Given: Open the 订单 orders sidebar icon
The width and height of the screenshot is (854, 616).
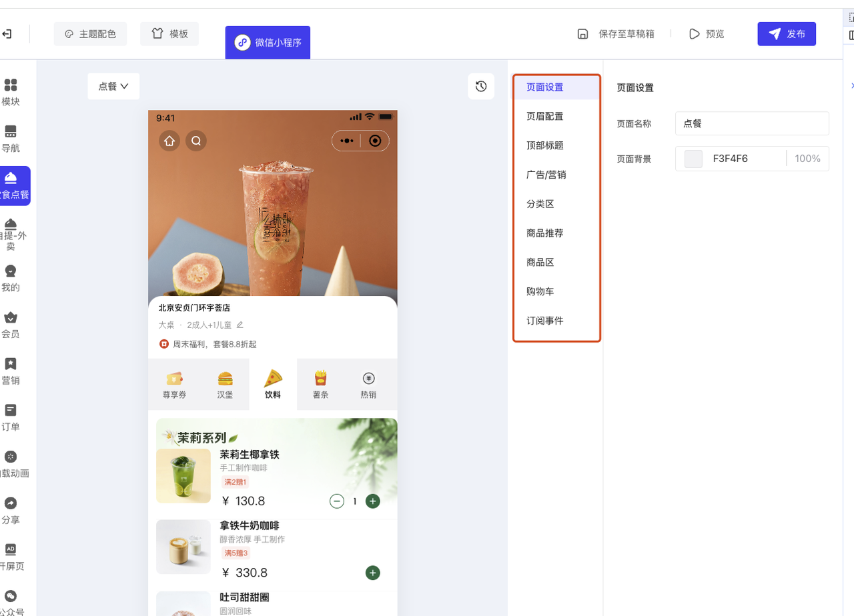Looking at the screenshot, I should (11, 410).
